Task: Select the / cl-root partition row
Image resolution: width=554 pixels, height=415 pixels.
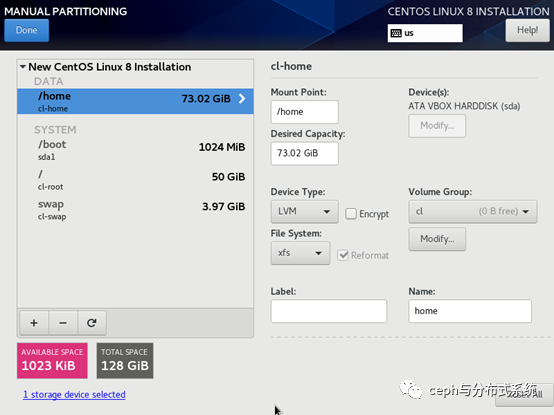Action: pos(135,179)
